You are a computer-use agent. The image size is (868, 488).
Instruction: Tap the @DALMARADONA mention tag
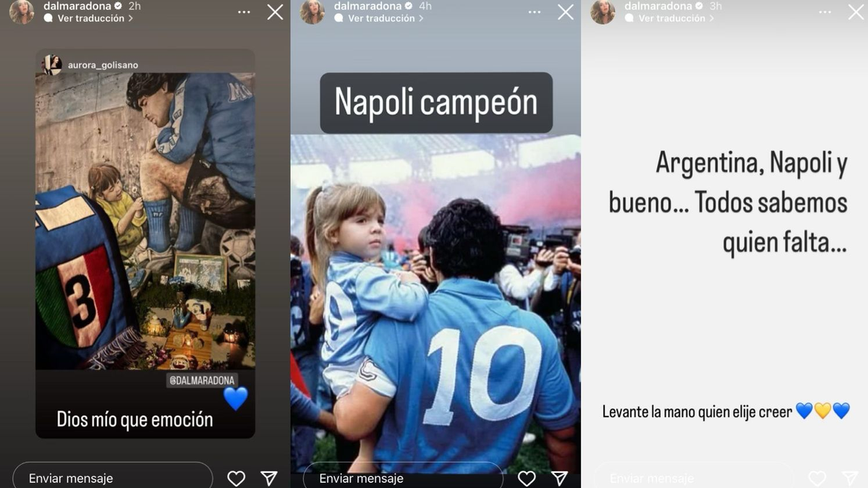[x=202, y=380]
